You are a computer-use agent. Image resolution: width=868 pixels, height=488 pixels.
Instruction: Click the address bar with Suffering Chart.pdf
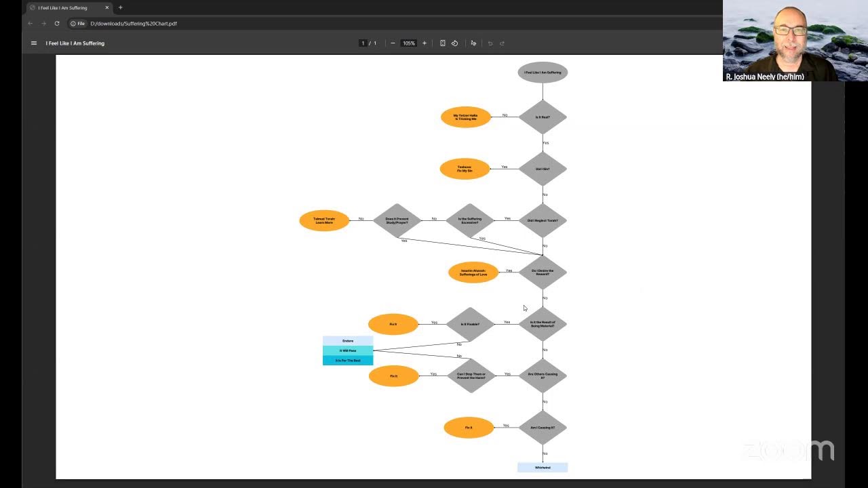click(x=134, y=24)
